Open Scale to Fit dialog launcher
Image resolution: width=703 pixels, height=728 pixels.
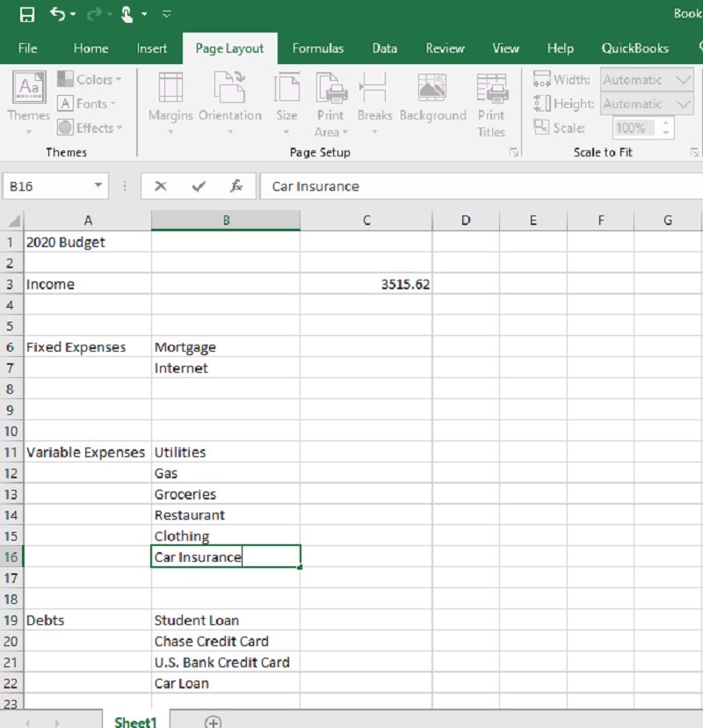tap(694, 152)
